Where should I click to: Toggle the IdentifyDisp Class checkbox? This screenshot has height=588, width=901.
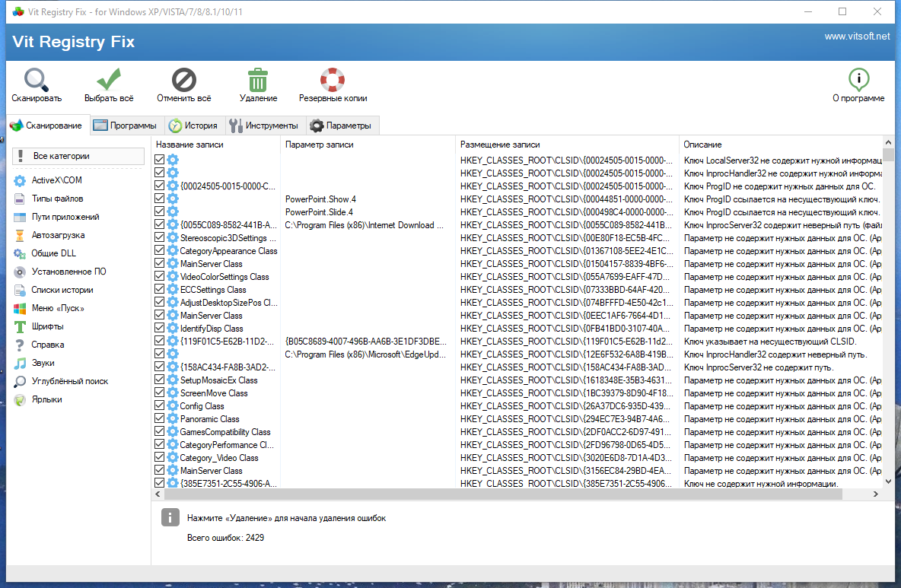[160, 328]
